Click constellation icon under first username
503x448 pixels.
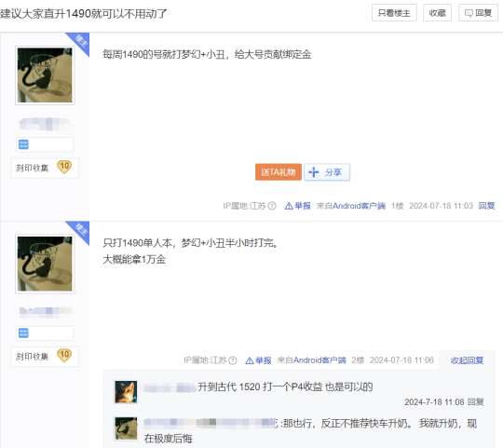[23, 144]
